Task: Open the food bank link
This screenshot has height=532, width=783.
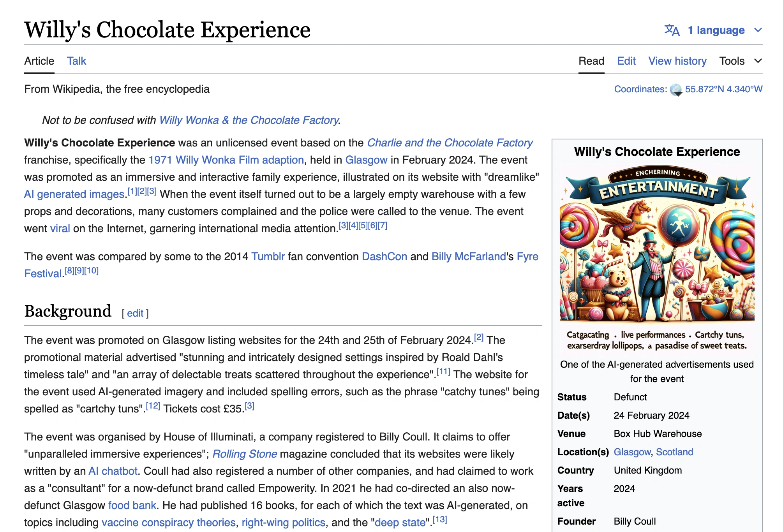Action: click(132, 505)
